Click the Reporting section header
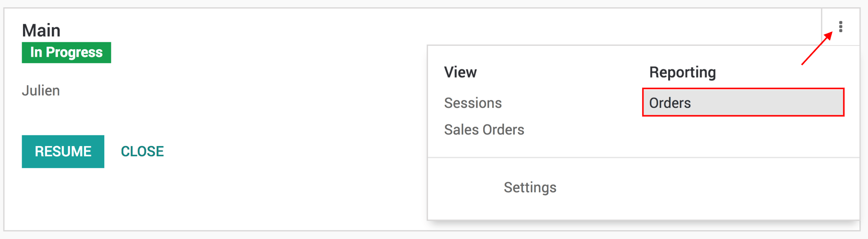The height and width of the screenshot is (239, 868). coord(682,72)
